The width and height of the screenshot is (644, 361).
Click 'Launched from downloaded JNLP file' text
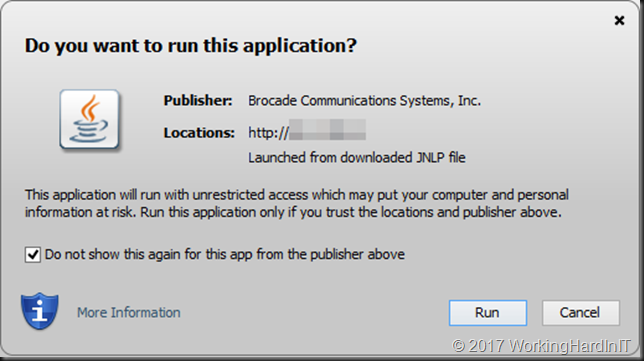[356, 158]
